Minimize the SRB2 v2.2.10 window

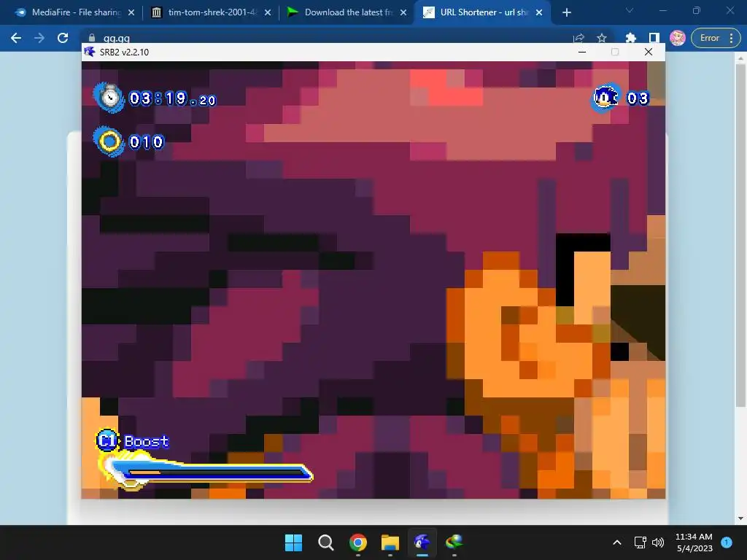click(582, 52)
